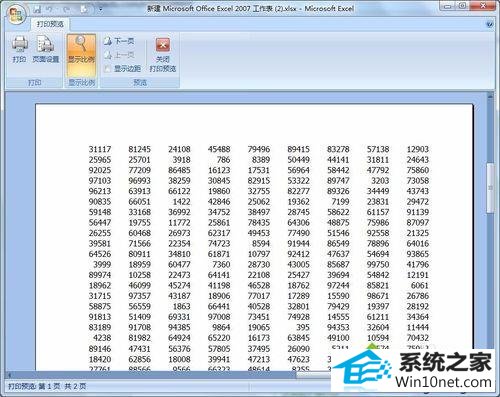Screen dimensions: 500x397
Task: Click the value 395 in preview
Action: pos(303,327)
